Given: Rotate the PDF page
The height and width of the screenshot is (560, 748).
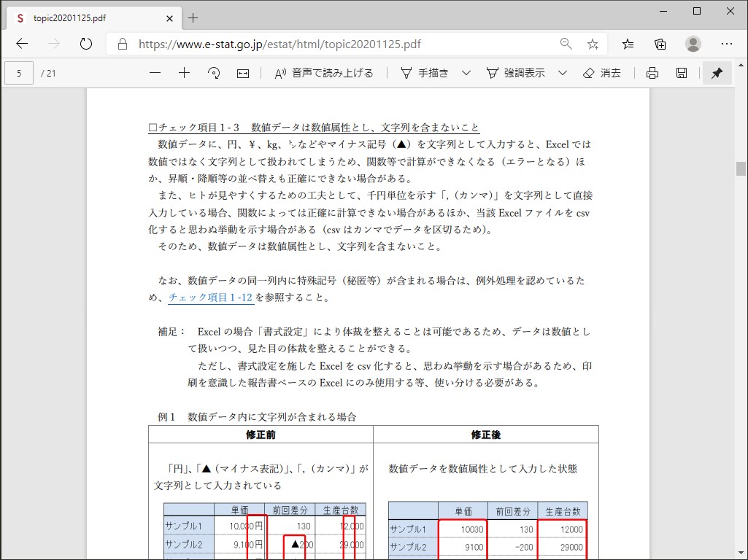Looking at the screenshot, I should pyautogui.click(x=214, y=73).
